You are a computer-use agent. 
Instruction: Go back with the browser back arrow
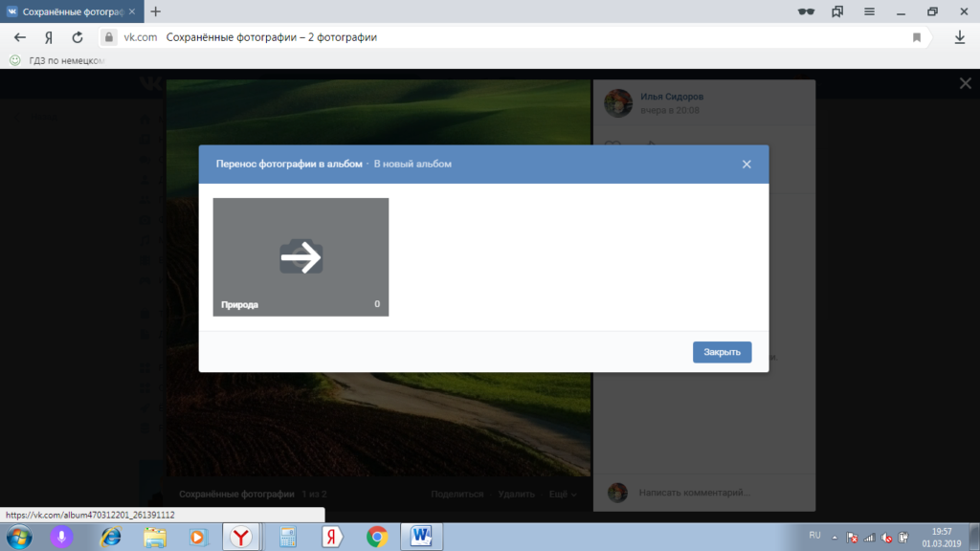[x=20, y=37]
